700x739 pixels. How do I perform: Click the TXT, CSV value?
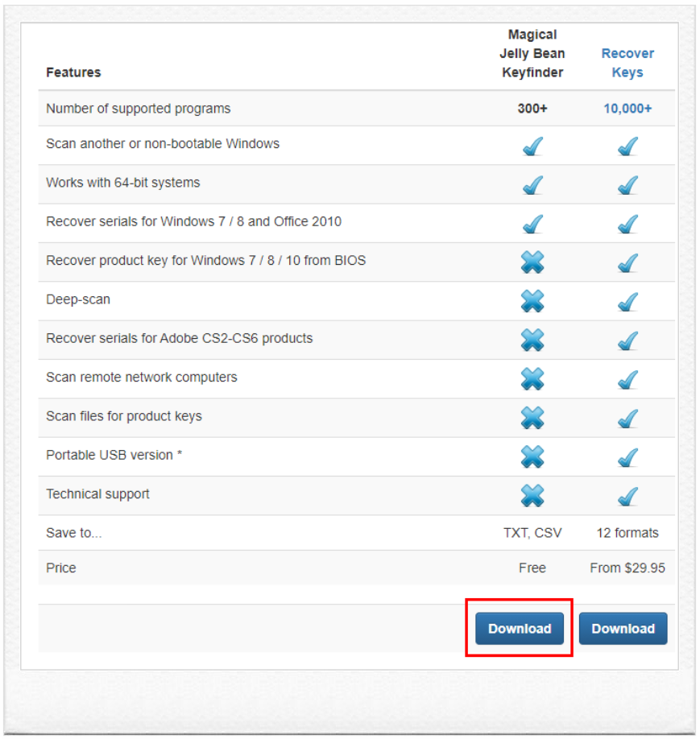[532, 533]
